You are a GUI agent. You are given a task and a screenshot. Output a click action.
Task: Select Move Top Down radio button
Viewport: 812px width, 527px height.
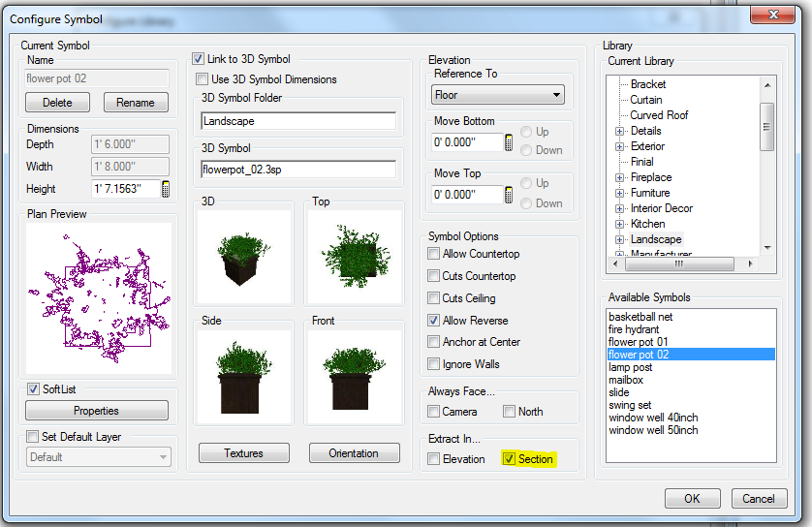coord(526,203)
